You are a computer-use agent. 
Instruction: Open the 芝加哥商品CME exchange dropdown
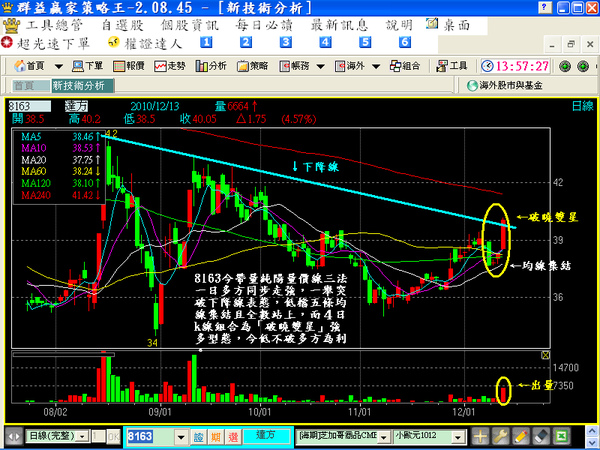[x=385, y=436]
